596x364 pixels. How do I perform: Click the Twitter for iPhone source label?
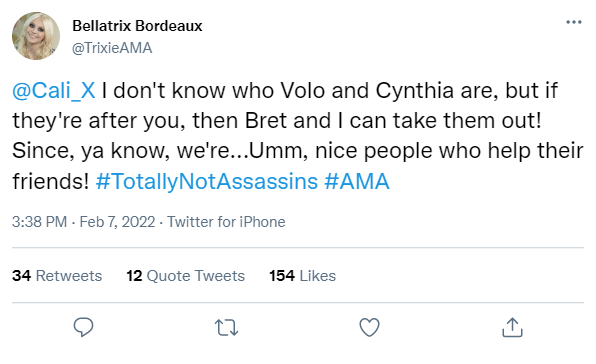click(x=226, y=222)
